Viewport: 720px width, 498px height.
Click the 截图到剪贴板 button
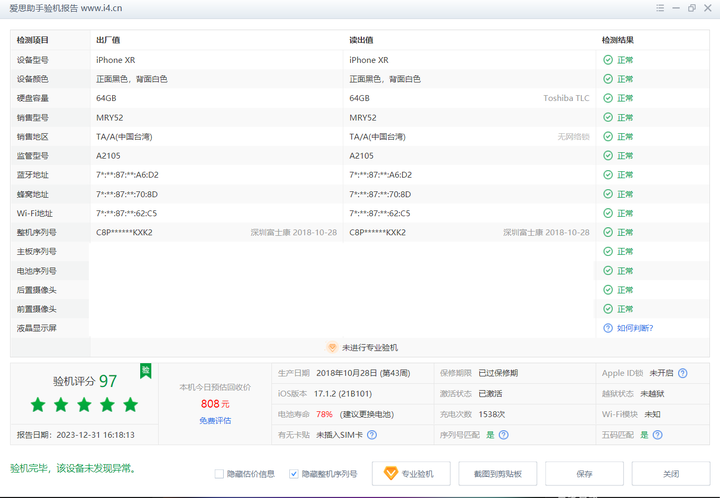coord(498,474)
